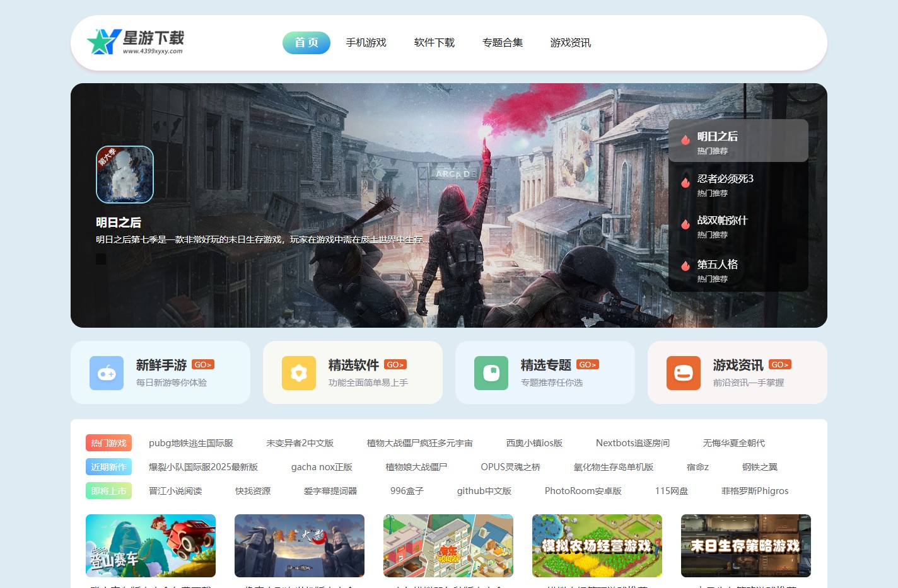Open 菲格罗斯Phigros link
This screenshot has width=898, height=588.
(x=755, y=491)
